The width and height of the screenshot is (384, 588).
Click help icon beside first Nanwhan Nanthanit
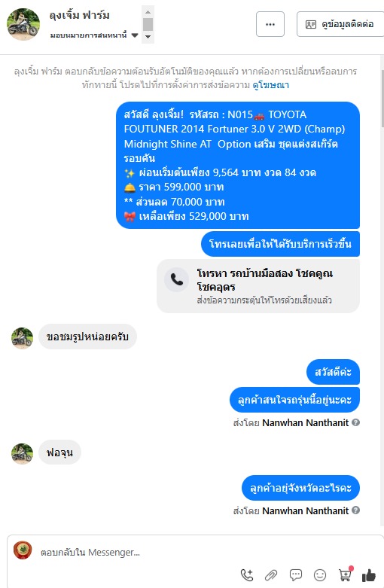pyautogui.click(x=356, y=422)
